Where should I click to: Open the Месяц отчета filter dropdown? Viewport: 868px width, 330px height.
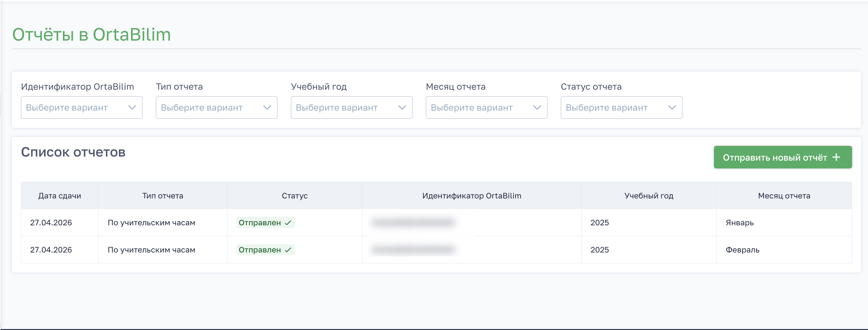tap(486, 107)
